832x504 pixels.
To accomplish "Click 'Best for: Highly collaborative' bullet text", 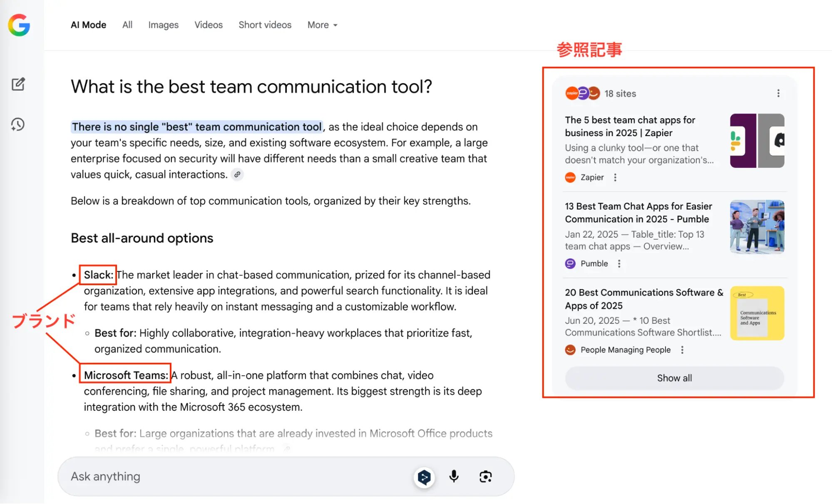I will pos(283,341).
